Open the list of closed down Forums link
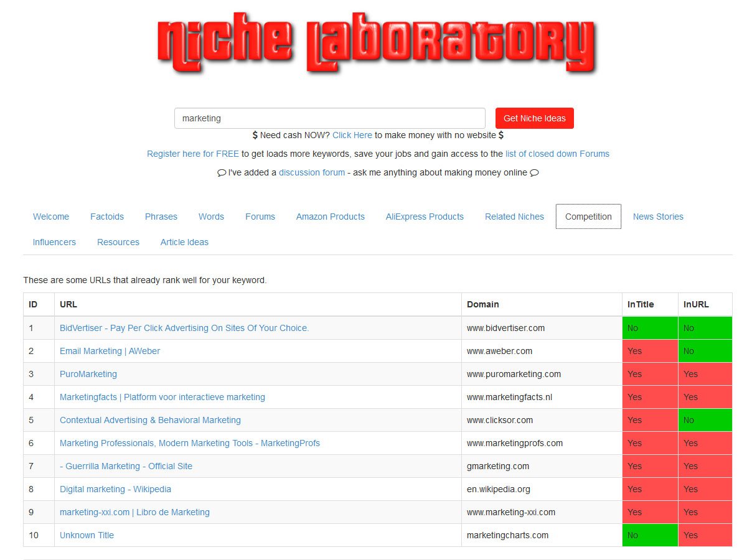This screenshot has width=752, height=560. pyautogui.click(x=557, y=154)
